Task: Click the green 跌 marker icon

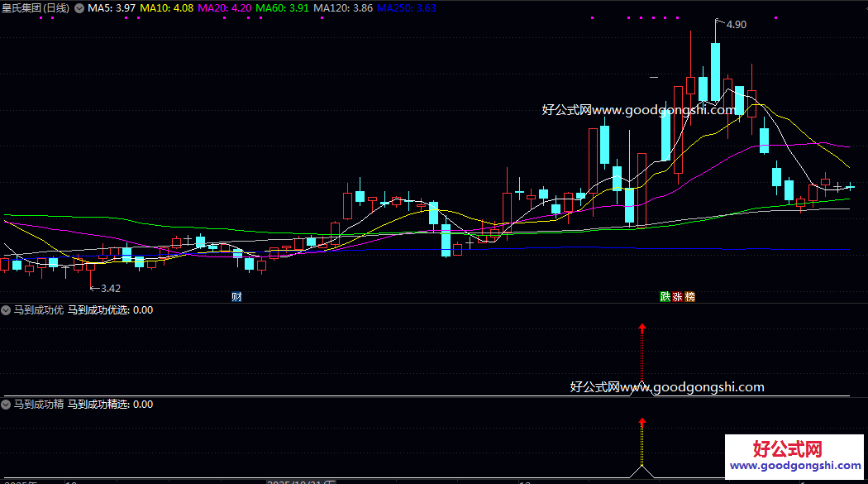Action: tap(664, 297)
